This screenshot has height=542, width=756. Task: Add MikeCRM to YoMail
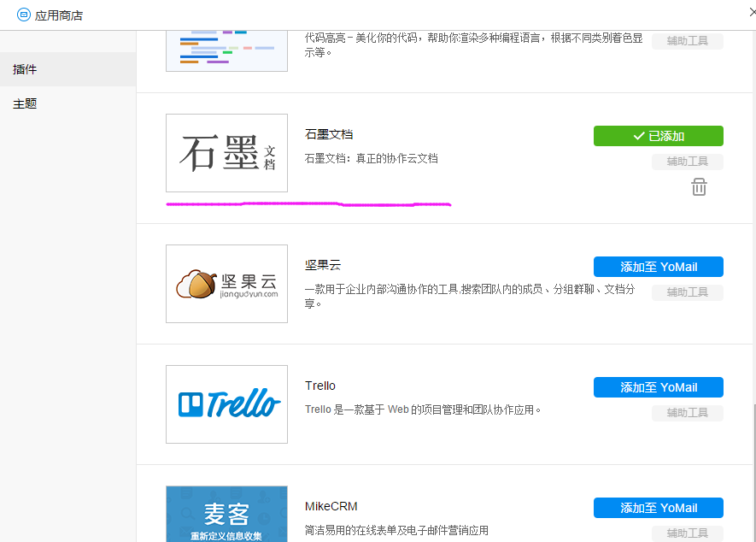(x=658, y=507)
